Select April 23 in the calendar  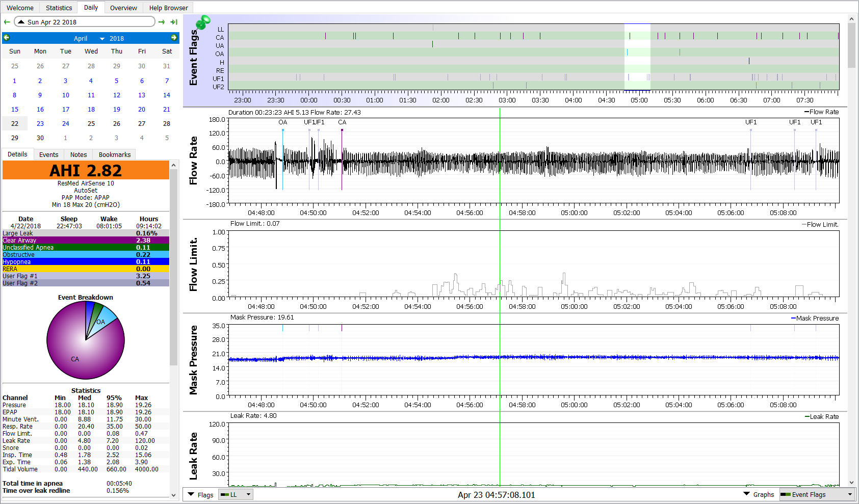pos(40,123)
